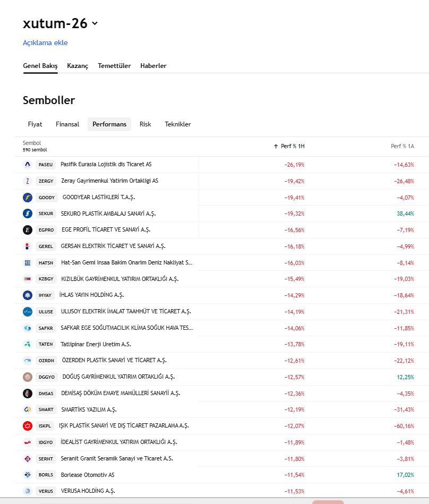This screenshot has width=429, height=504.
Task: Click the HATSN company logo icon
Action: [28, 262]
